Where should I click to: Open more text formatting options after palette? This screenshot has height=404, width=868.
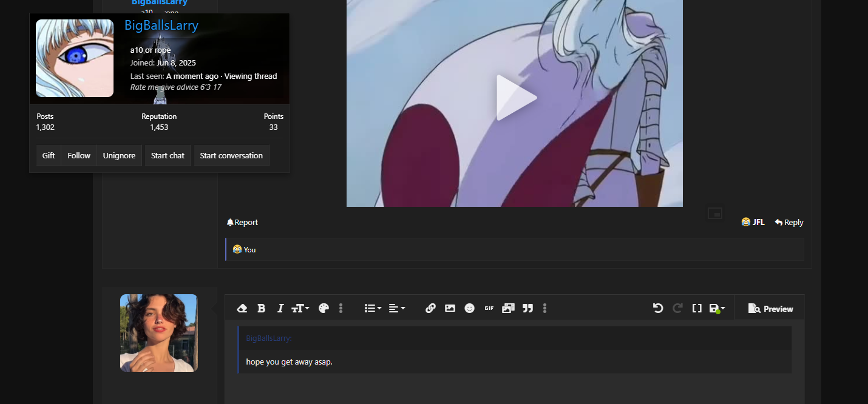tap(341, 308)
